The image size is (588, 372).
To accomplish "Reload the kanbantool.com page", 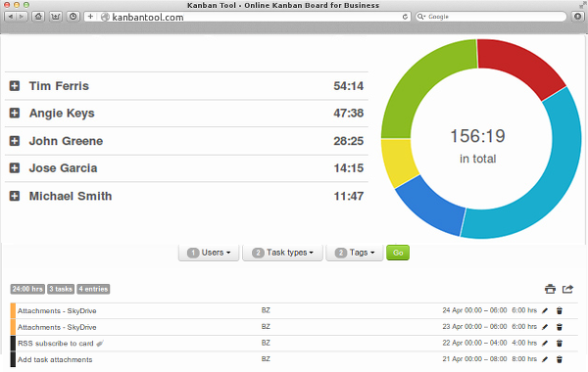I will [405, 17].
